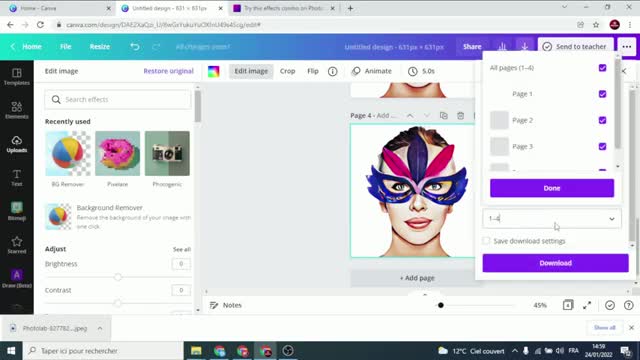
Task: Click the download arrow icon in the top bar
Action: point(524,47)
